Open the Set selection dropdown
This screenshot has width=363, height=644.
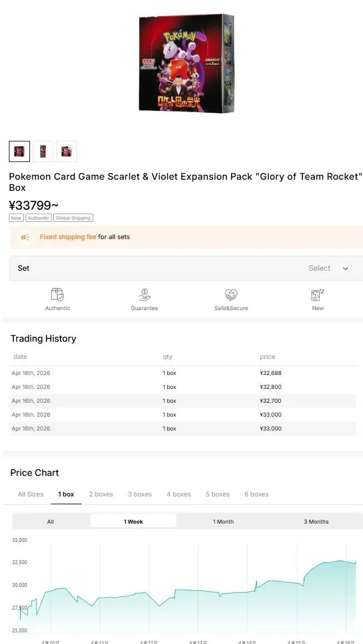pos(186,268)
